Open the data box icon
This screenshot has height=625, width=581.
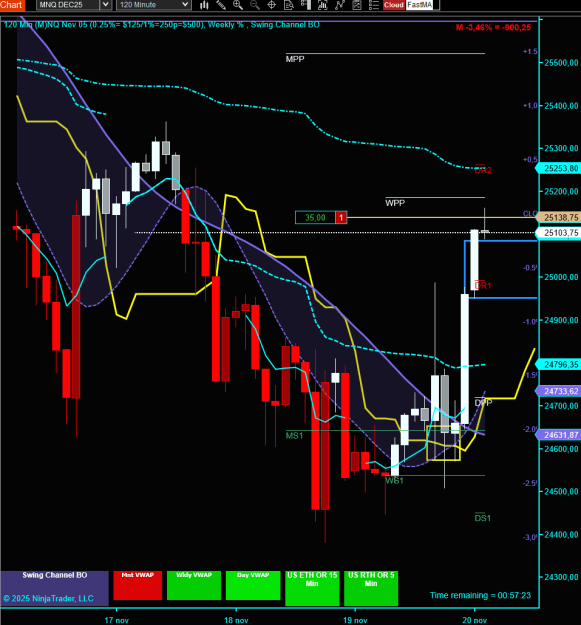(x=289, y=5)
